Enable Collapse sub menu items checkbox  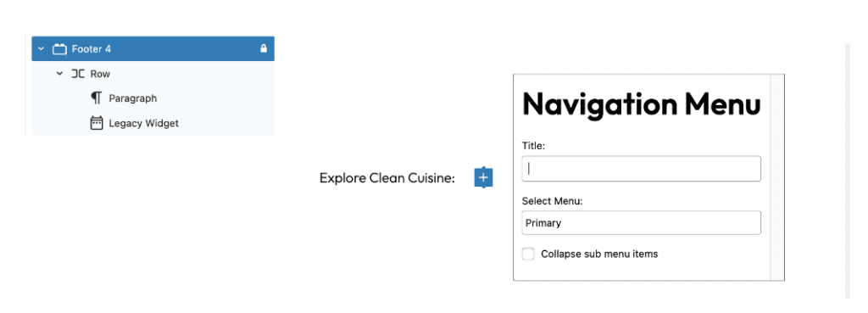click(528, 254)
